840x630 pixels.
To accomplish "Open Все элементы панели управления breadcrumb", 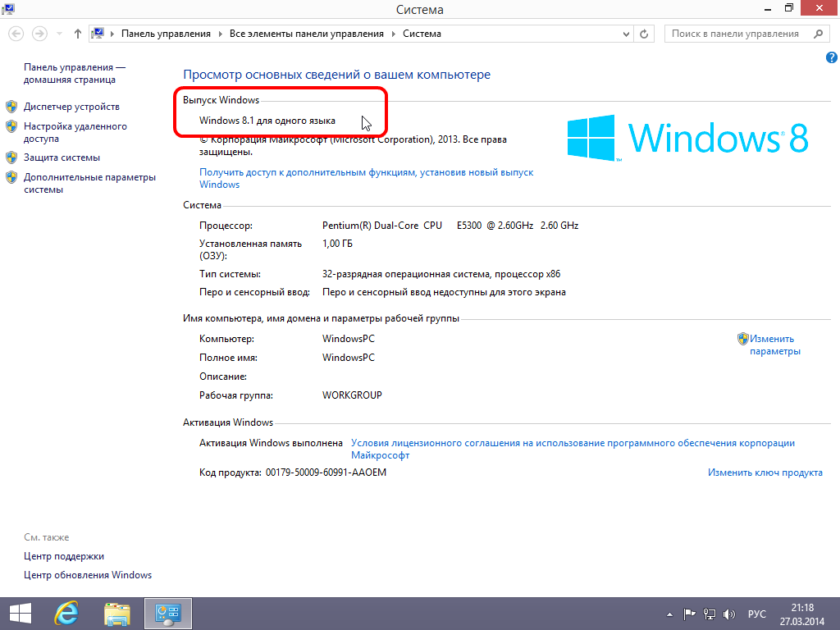I will coord(307,34).
